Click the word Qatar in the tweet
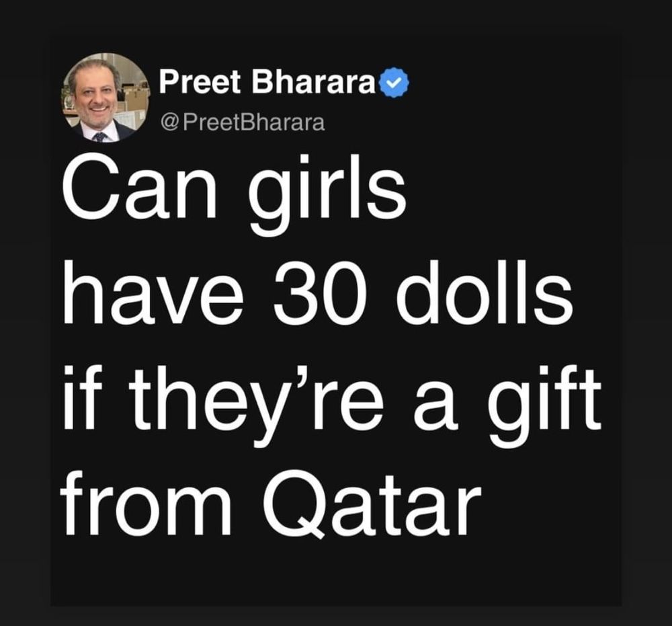Image resolution: width=672 pixels, height=626 pixels. pos(370,504)
